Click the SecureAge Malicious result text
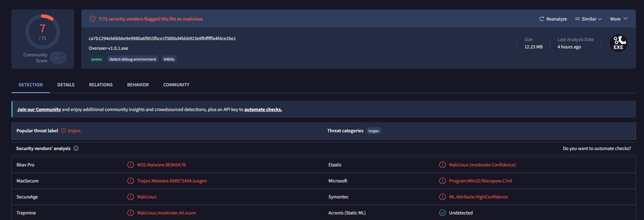Viewport: 644px width, 220px height. [147, 197]
